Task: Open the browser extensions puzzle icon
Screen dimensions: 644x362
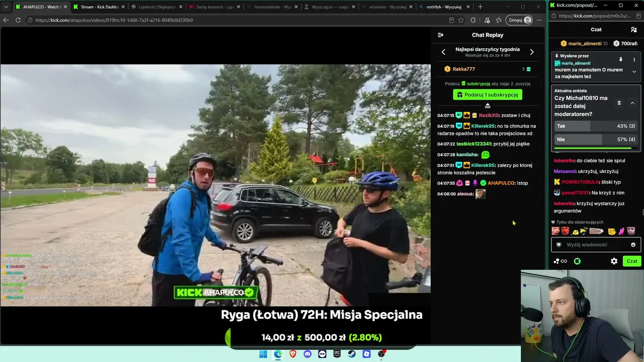Action: 473,20
